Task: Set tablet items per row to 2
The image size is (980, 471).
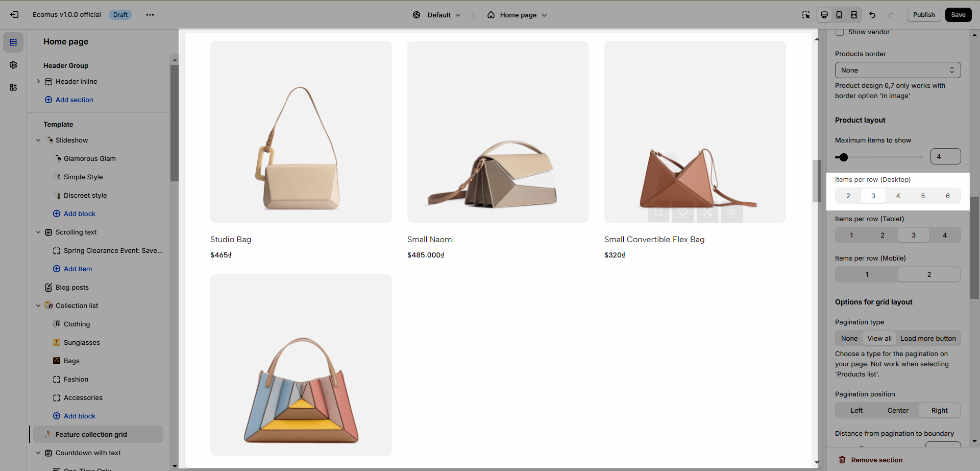Action: (883, 235)
